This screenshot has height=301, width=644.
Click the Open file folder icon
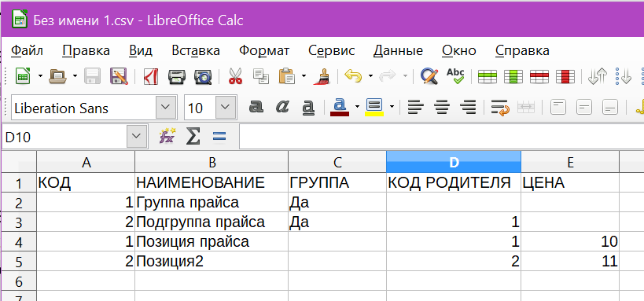point(57,76)
